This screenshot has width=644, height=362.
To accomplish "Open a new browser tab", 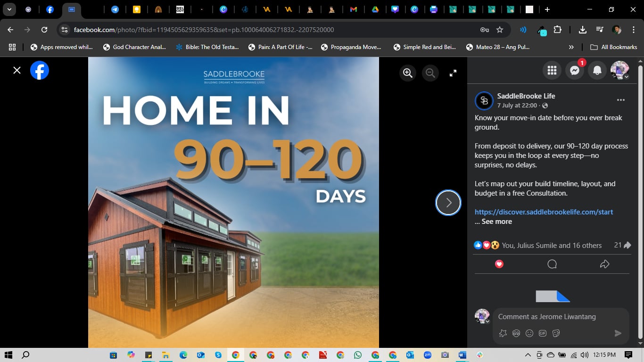I will click(x=547, y=9).
